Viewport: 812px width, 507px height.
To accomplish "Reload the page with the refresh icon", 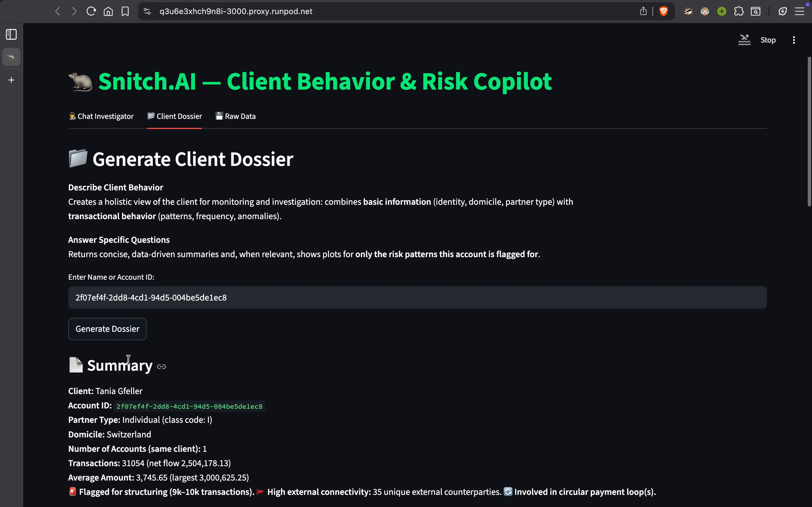I will coord(91,11).
